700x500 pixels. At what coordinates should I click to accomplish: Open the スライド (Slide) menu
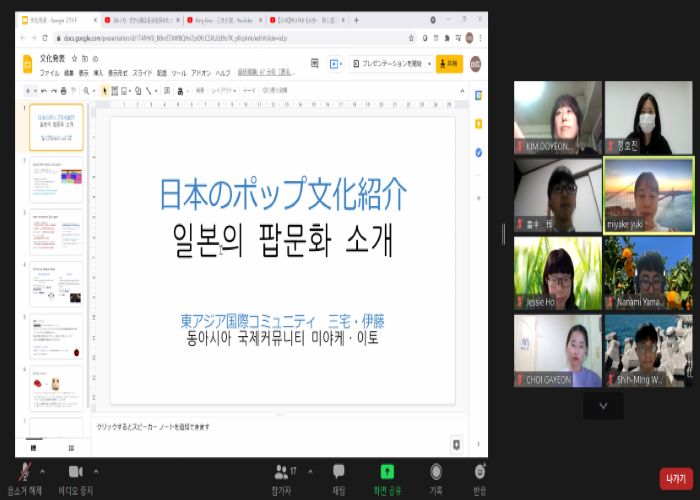click(142, 73)
